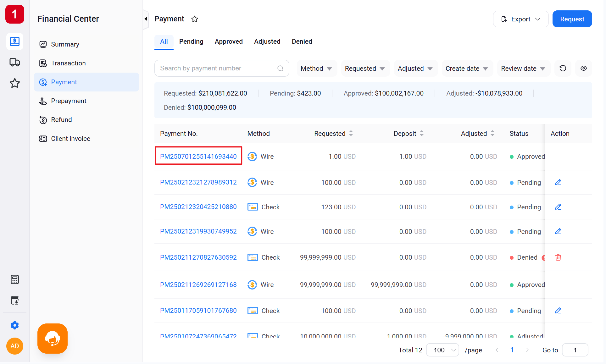
Task: Delete denied payment PM250211270827630592
Action: [x=558, y=257]
